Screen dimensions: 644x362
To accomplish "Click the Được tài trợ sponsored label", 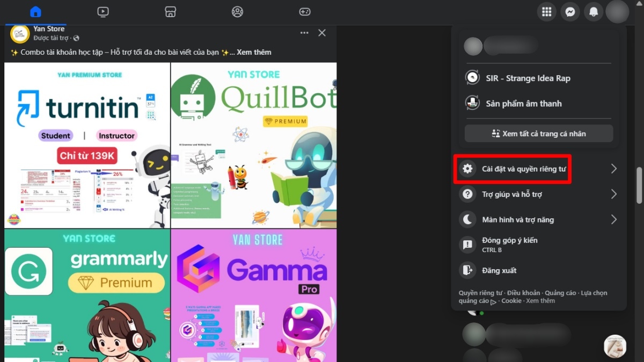I will point(51,38).
